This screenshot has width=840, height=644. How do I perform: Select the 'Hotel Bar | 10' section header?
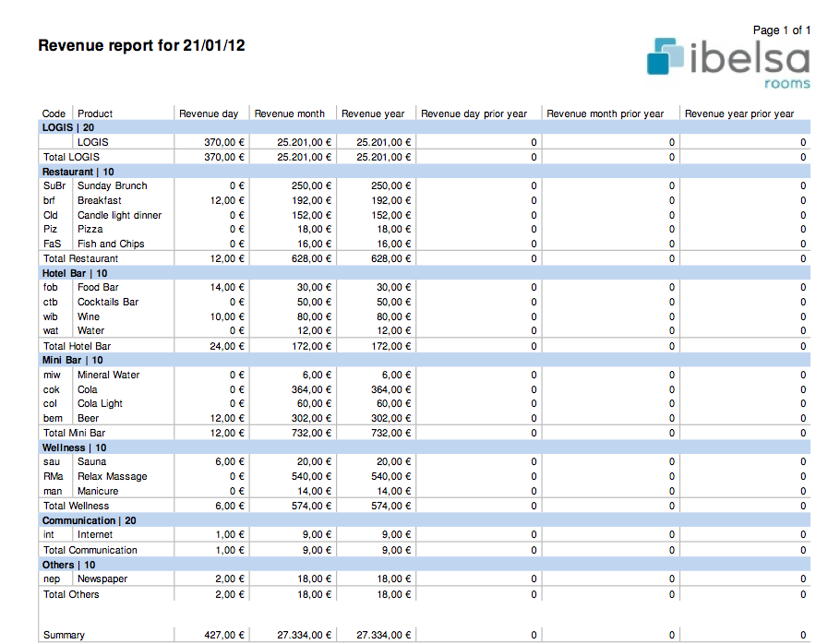pos(75,273)
